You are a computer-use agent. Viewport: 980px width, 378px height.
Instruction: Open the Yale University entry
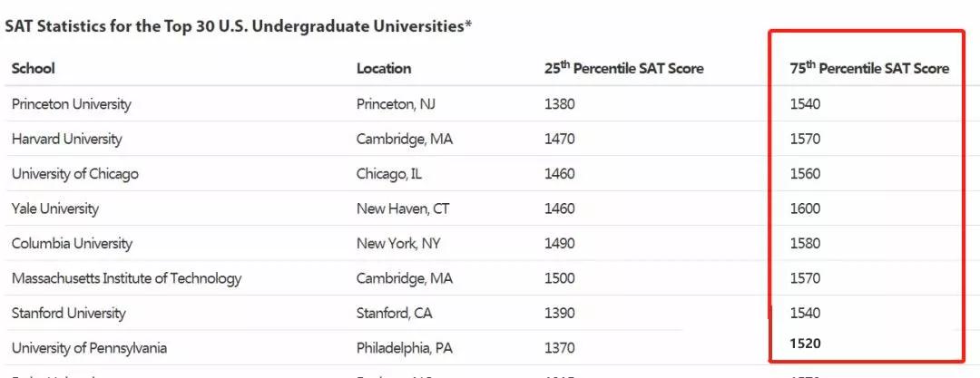[x=55, y=209]
